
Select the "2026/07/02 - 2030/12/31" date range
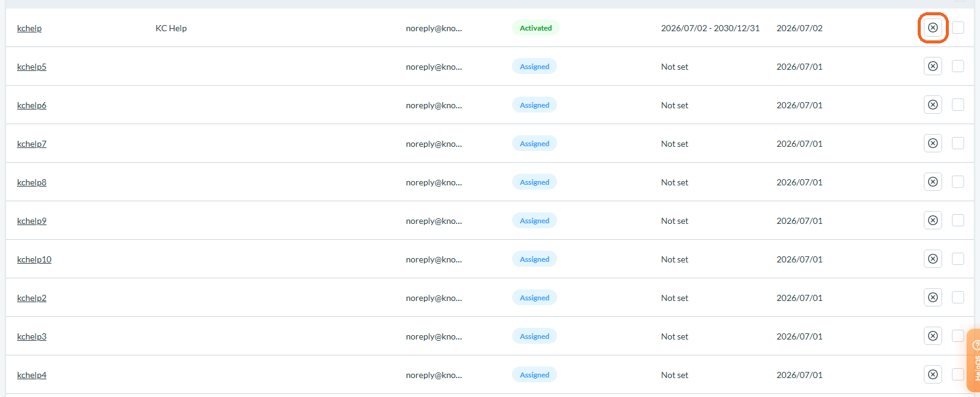point(711,28)
